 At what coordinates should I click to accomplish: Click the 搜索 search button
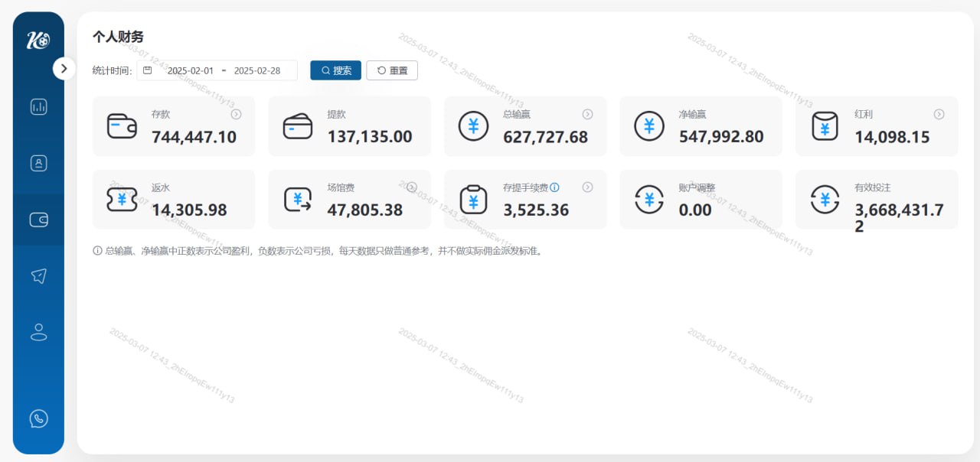[x=335, y=70]
